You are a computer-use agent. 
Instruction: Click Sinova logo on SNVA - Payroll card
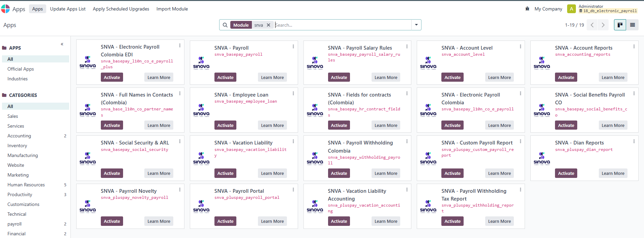201,63
